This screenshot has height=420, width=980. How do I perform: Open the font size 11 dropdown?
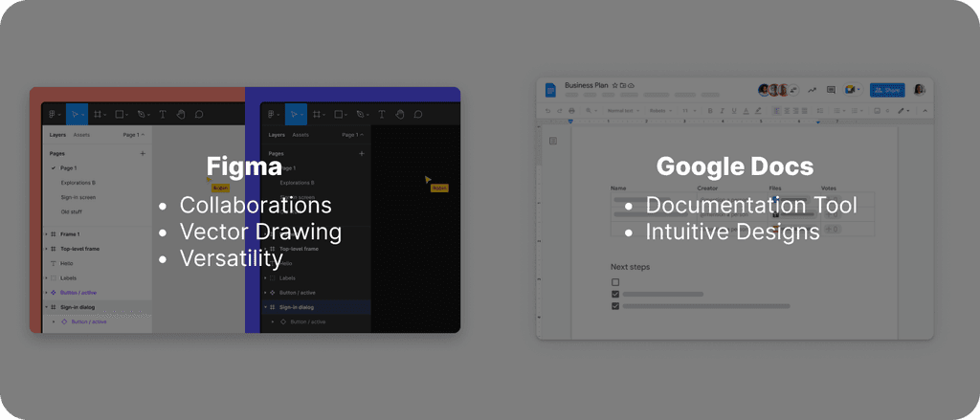[689, 111]
